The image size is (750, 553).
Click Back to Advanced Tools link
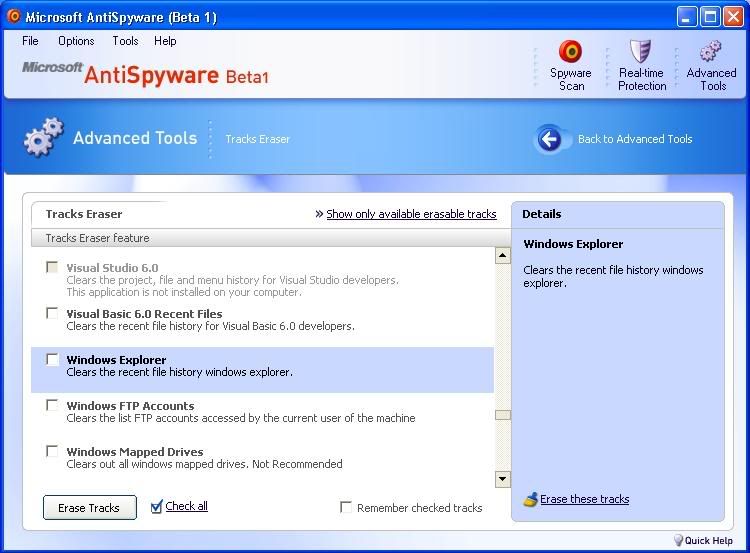click(635, 139)
